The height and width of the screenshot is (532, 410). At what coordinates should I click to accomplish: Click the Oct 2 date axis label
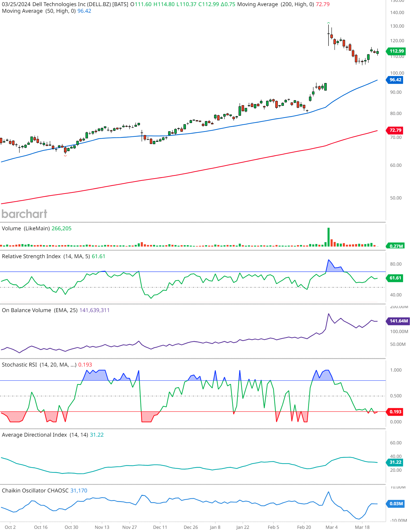coord(10,527)
